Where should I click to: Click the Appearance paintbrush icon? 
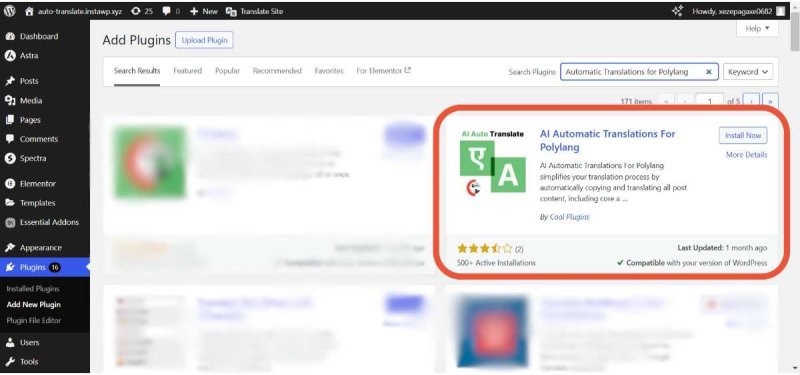tap(10, 247)
